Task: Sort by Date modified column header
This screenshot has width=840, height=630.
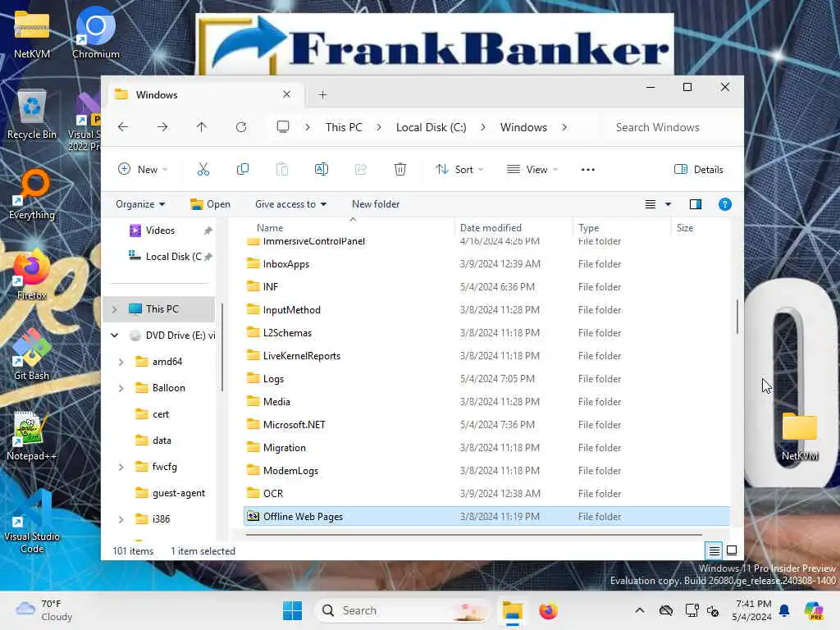Action: pos(491,228)
